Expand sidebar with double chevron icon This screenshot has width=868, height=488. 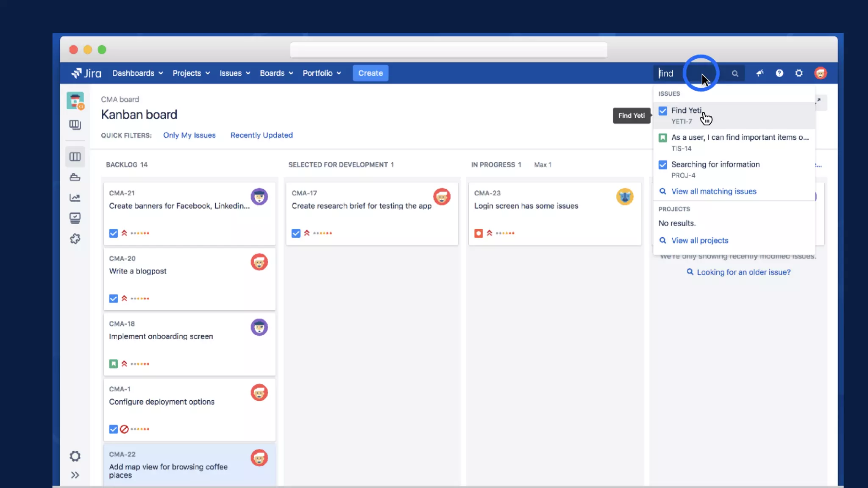tap(75, 475)
